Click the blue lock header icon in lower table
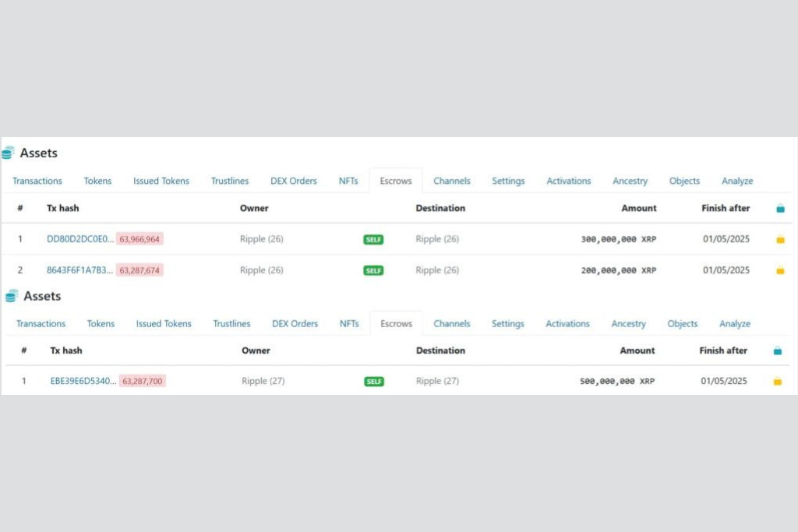The image size is (798, 532). click(777, 351)
